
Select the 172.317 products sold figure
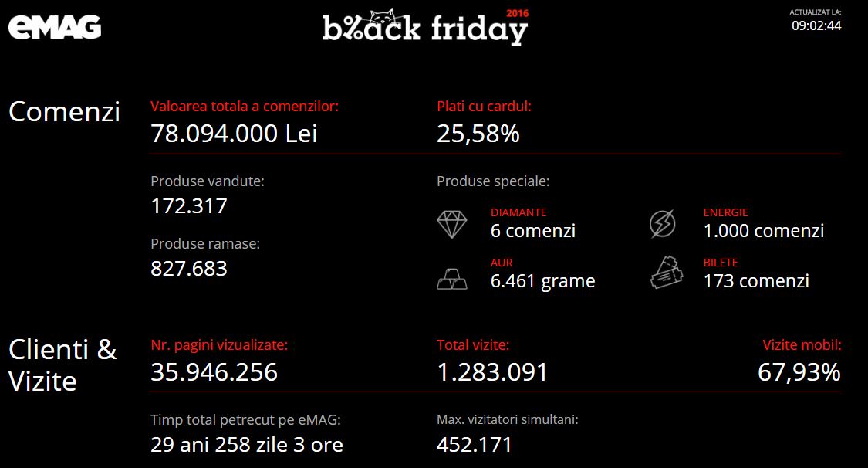(189, 206)
